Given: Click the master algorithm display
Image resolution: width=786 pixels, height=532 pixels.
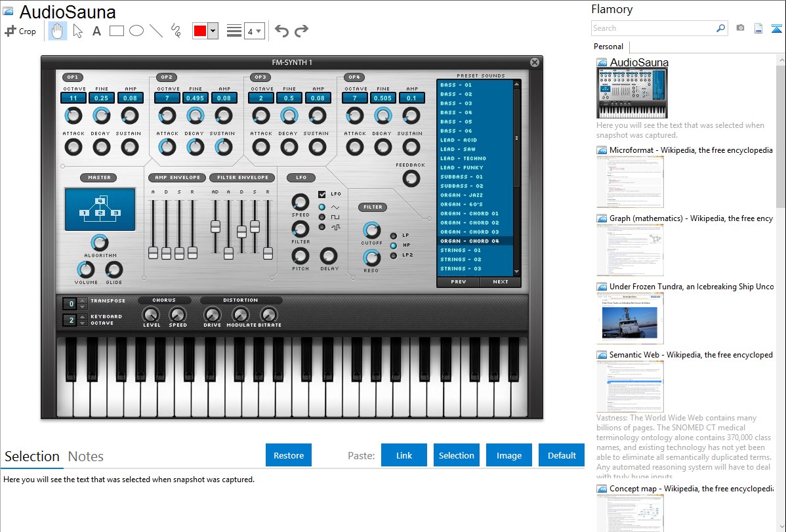Looking at the screenshot, I should pyautogui.click(x=100, y=210).
